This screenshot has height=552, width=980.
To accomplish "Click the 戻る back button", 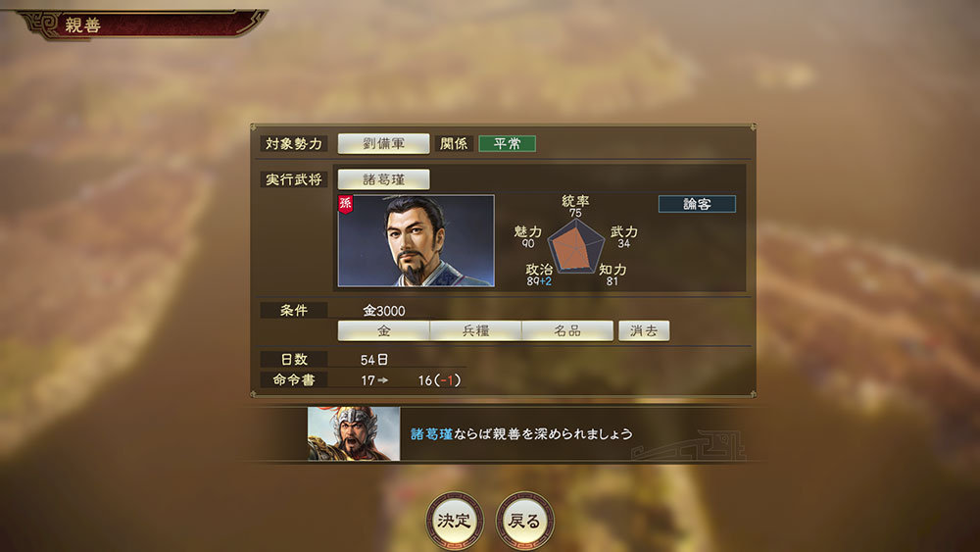I will [524, 520].
